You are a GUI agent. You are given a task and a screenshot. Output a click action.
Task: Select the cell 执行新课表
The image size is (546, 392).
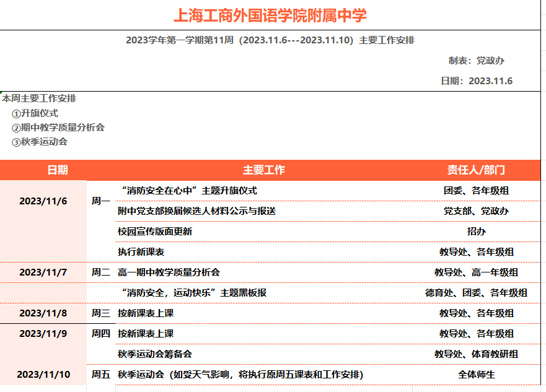click(141, 252)
